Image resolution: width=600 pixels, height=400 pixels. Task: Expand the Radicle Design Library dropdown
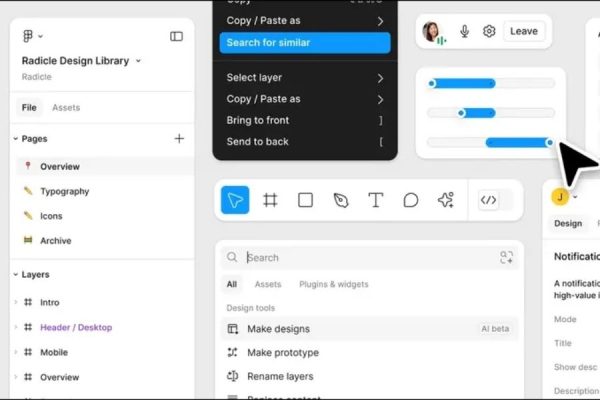tap(138, 61)
